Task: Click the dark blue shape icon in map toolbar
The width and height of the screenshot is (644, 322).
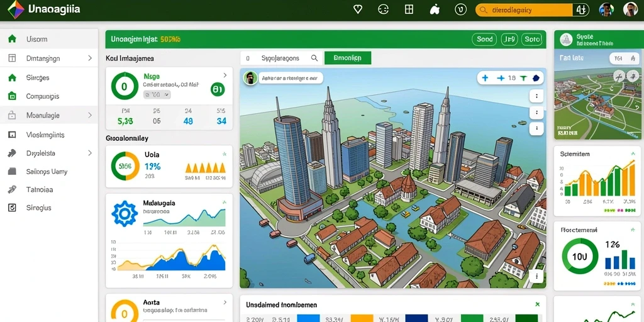Action: point(536,77)
